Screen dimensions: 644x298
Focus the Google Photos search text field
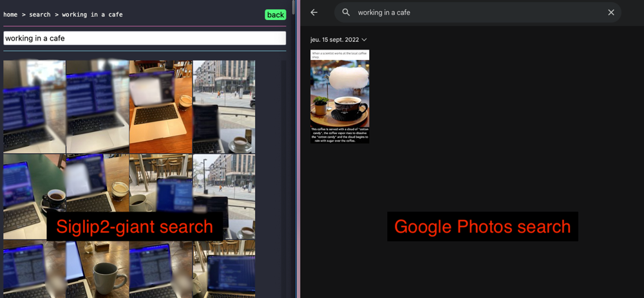pyautogui.click(x=478, y=12)
